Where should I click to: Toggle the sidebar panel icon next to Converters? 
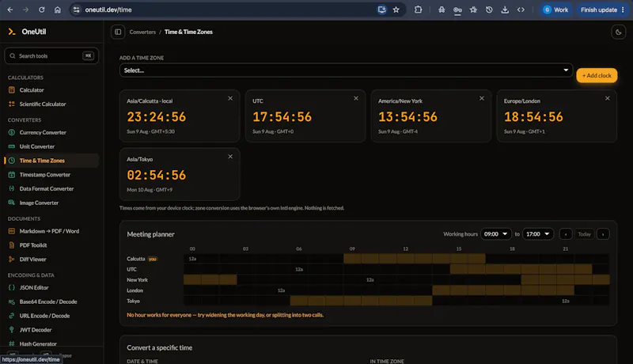point(118,32)
